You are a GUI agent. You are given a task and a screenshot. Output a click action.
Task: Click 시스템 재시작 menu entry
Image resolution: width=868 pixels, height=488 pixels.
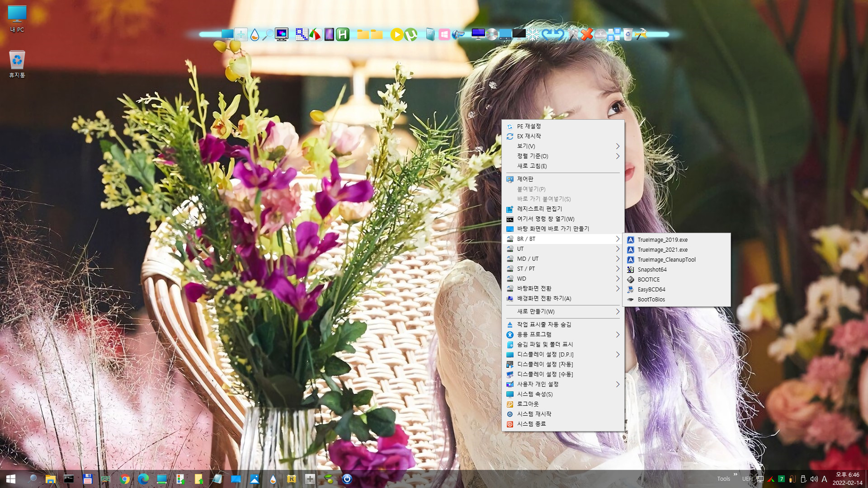tap(563, 414)
